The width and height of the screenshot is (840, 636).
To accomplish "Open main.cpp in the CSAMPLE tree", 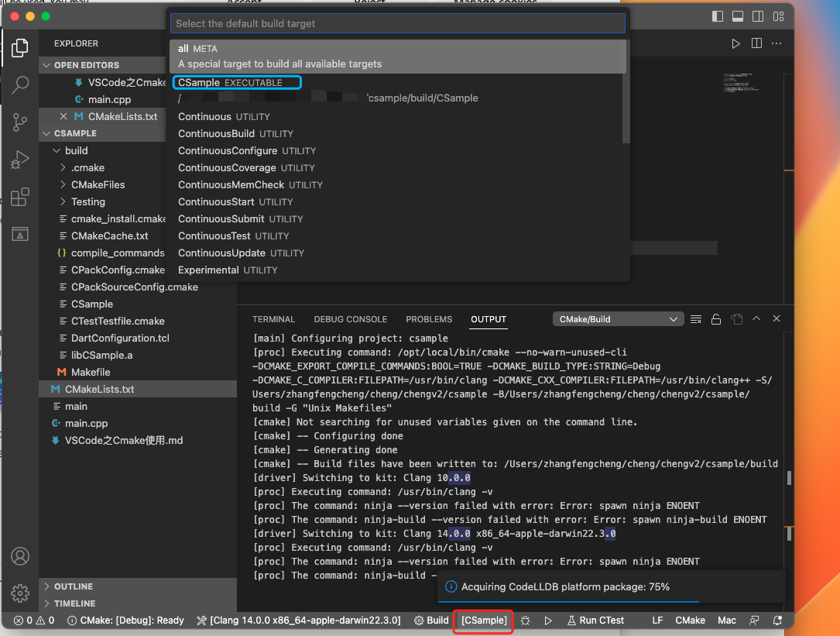I will (x=86, y=424).
